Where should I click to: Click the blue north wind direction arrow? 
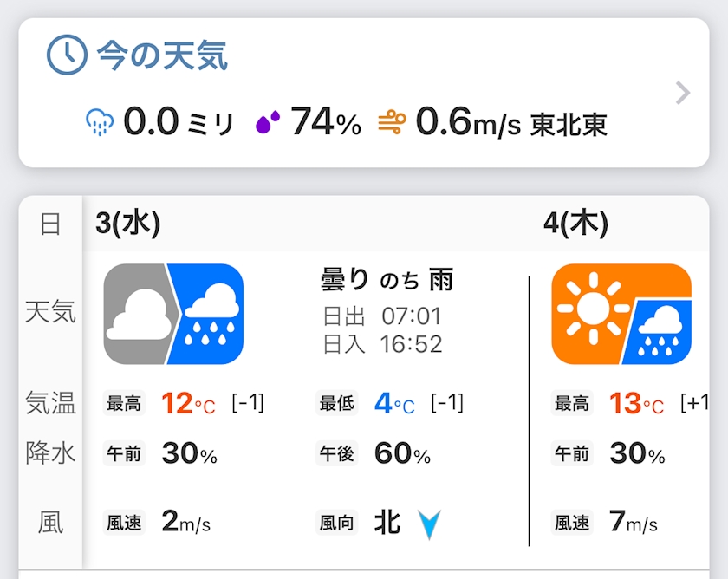coord(430,523)
